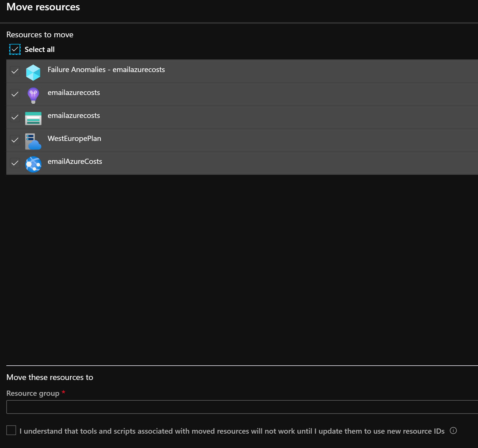Click the emailazurecosts name beside the storage icon
The image size is (478, 448).
73,116
